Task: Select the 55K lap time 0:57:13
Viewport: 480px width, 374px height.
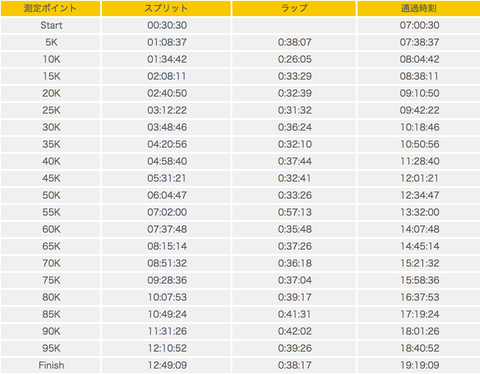Action: tap(295, 212)
